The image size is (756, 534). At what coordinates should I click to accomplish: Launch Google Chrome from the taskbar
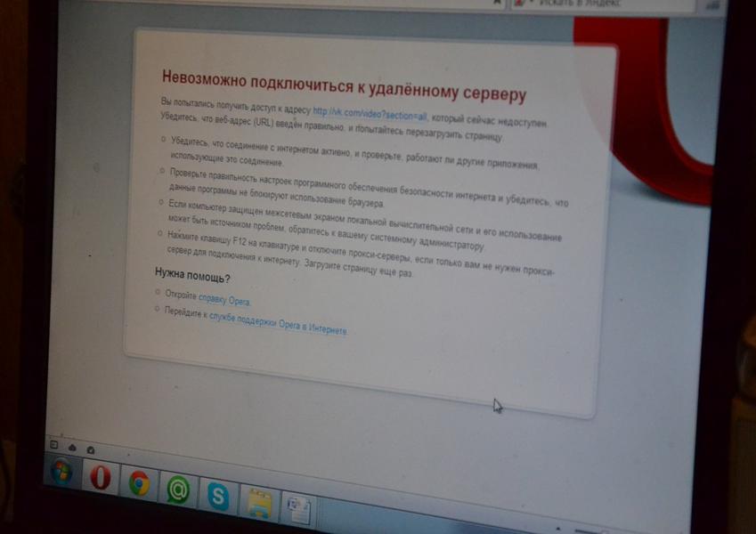tap(139, 483)
